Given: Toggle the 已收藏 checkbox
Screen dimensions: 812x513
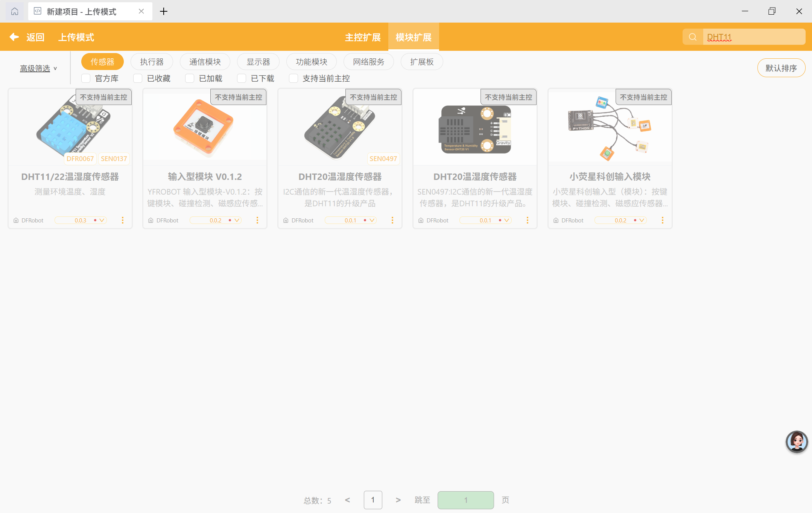Looking at the screenshot, I should pos(138,78).
